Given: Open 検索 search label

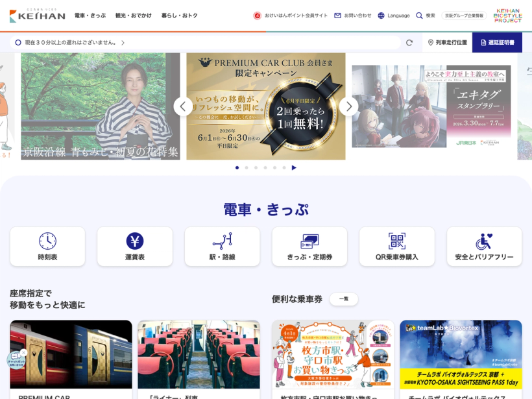Looking at the screenshot, I should 430,16.
